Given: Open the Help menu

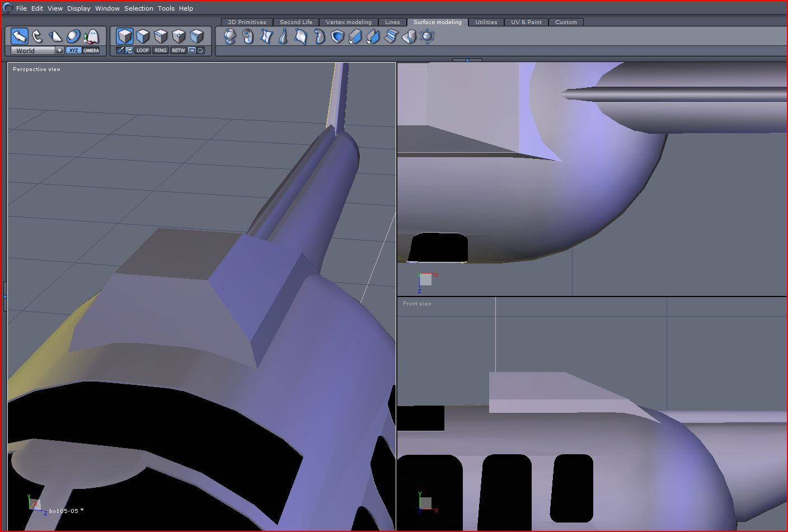Looking at the screenshot, I should pyautogui.click(x=186, y=8).
